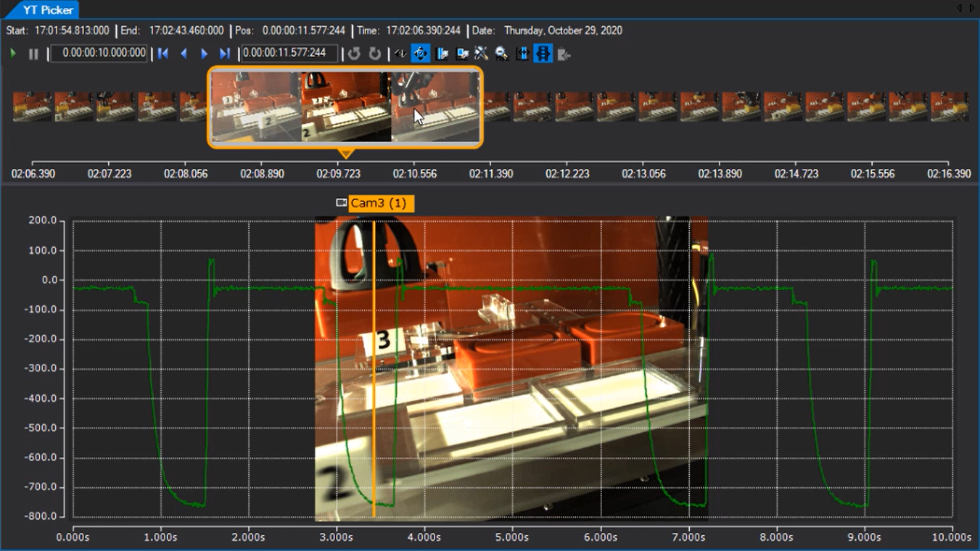Jump to the first position

pyautogui.click(x=163, y=54)
